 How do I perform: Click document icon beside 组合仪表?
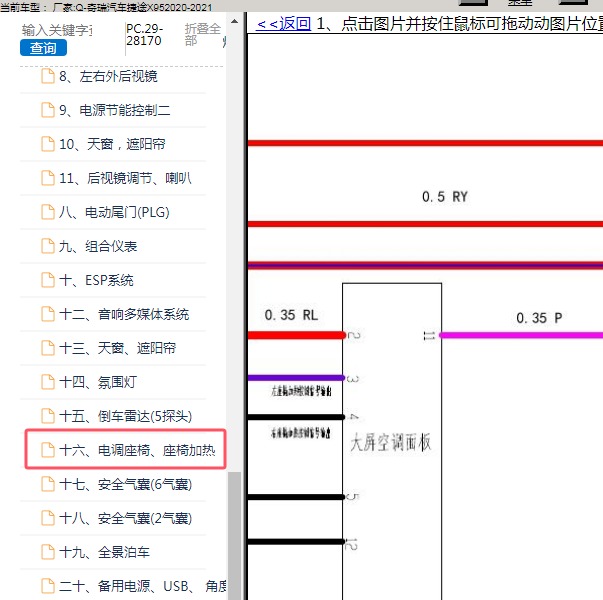click(48, 246)
